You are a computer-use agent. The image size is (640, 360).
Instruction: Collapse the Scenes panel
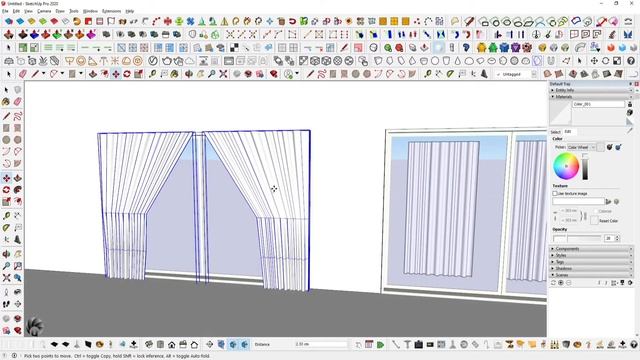pos(591,275)
